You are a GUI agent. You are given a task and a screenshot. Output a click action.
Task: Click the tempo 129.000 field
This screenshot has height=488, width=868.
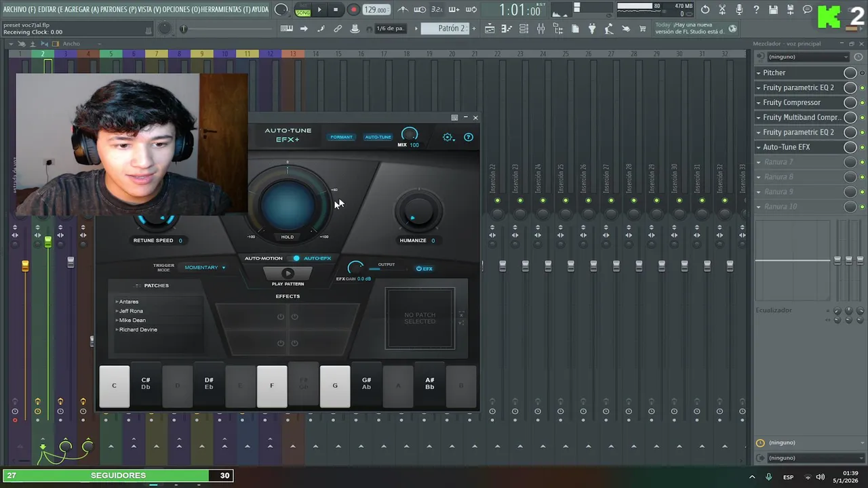click(375, 9)
